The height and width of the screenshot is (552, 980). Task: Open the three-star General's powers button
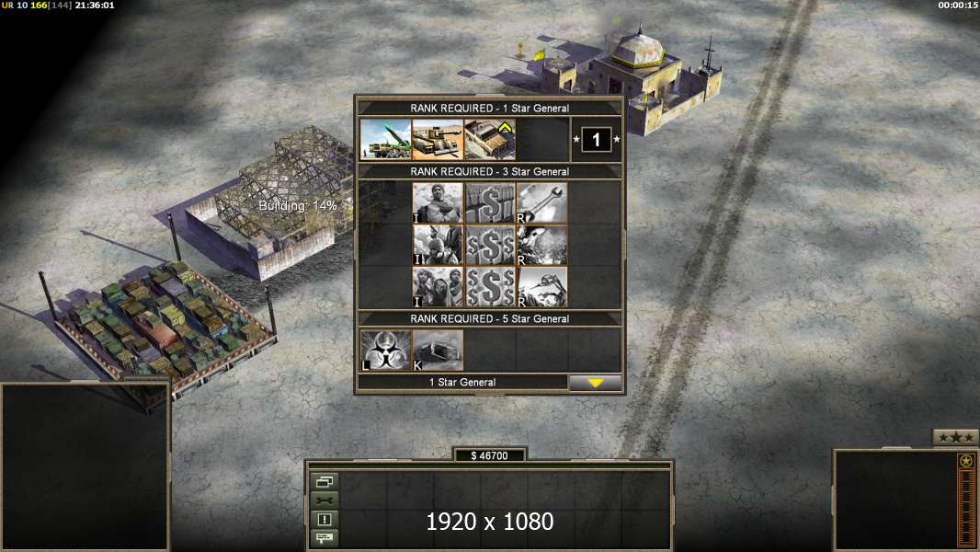(x=955, y=438)
